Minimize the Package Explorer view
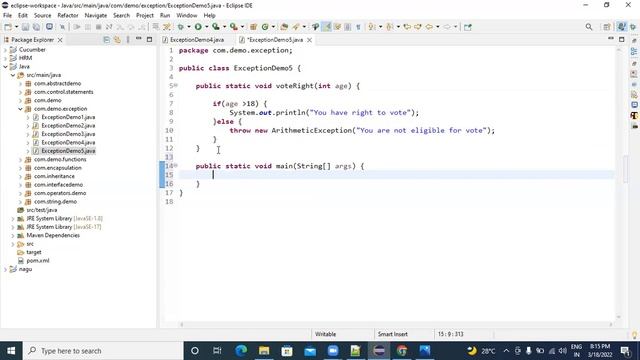640x360 pixels. tap(138, 39)
